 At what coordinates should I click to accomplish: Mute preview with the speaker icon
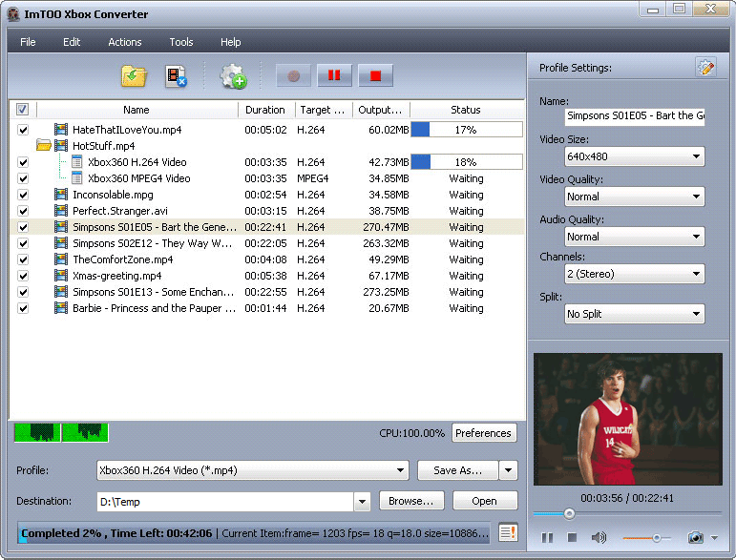(x=598, y=537)
